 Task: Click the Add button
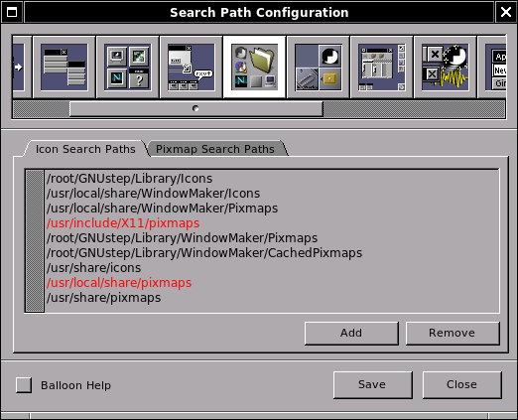351,333
